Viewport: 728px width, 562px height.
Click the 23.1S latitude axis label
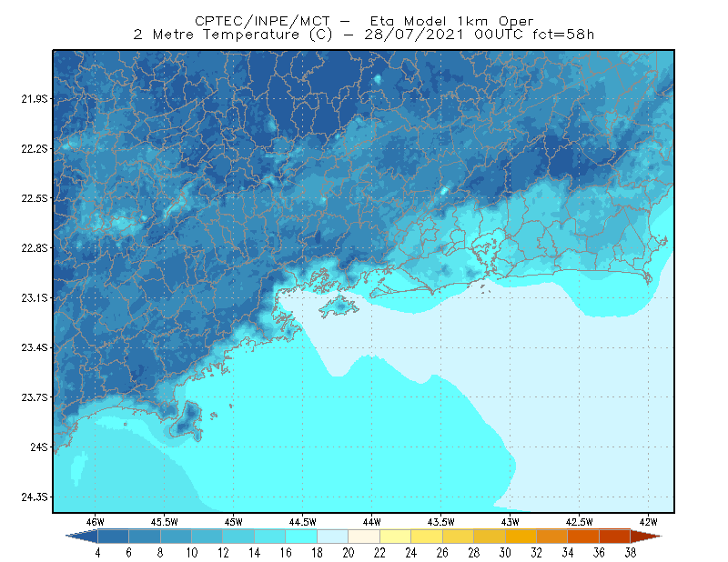click(x=35, y=298)
